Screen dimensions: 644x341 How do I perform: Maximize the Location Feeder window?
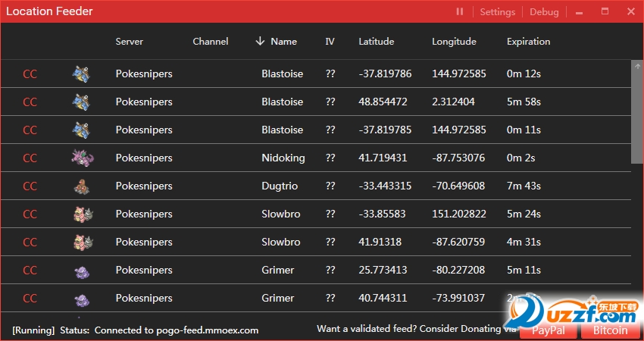605,11
